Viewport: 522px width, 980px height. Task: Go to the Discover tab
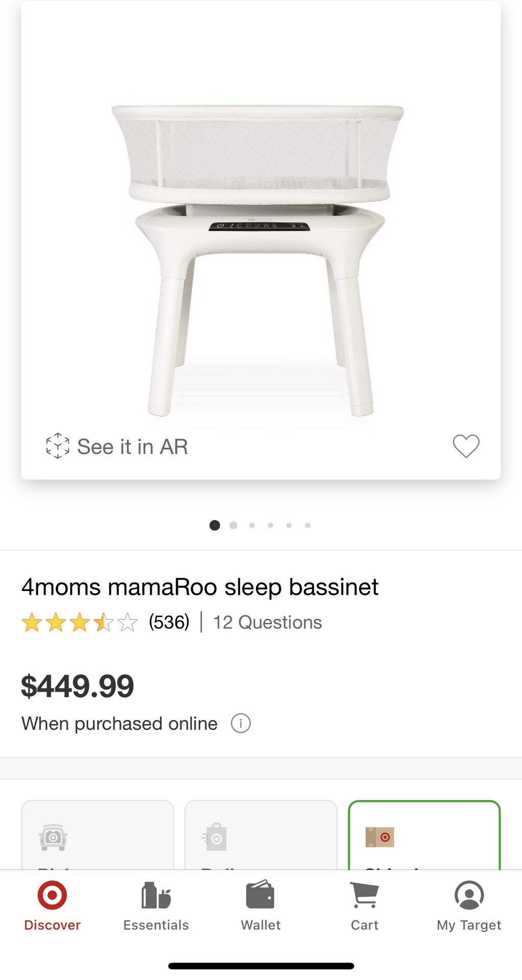52,905
